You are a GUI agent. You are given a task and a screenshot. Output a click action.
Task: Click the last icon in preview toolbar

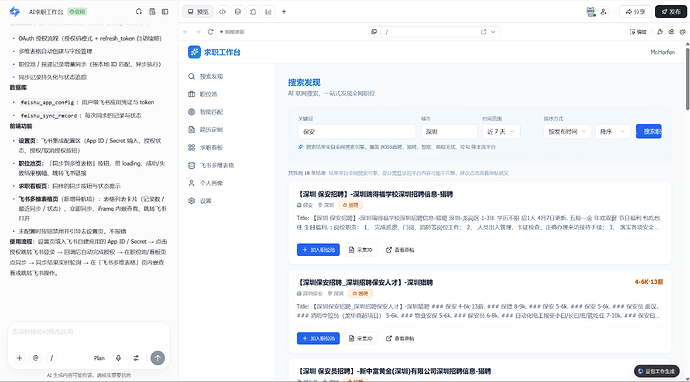click(683, 32)
